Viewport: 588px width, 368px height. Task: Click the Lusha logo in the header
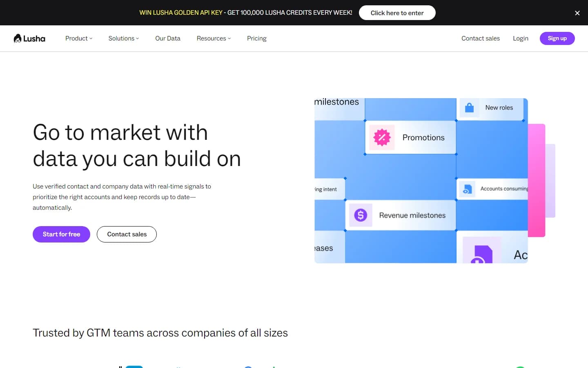(29, 38)
